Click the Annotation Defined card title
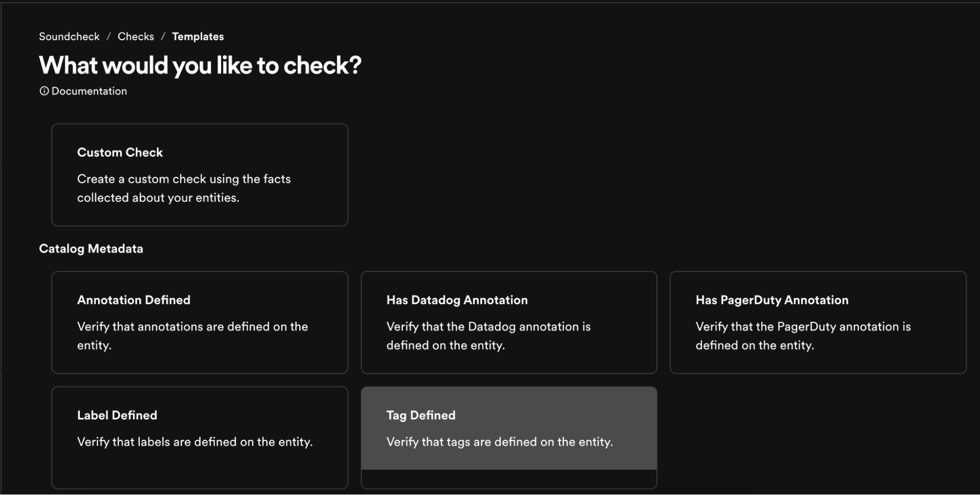980x495 pixels. pos(133,300)
